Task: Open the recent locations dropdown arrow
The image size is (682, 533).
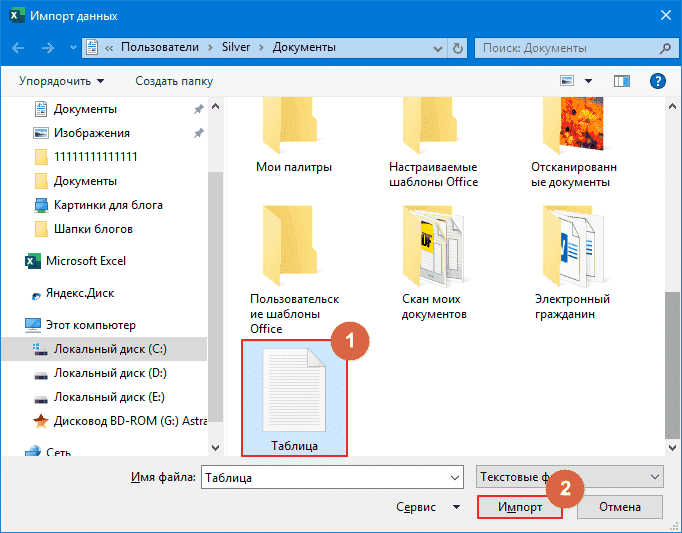Action: tap(73, 47)
